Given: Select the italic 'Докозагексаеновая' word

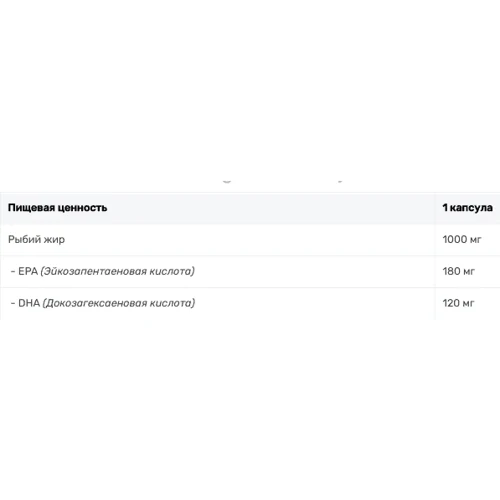Looking at the screenshot, I should point(95,303).
